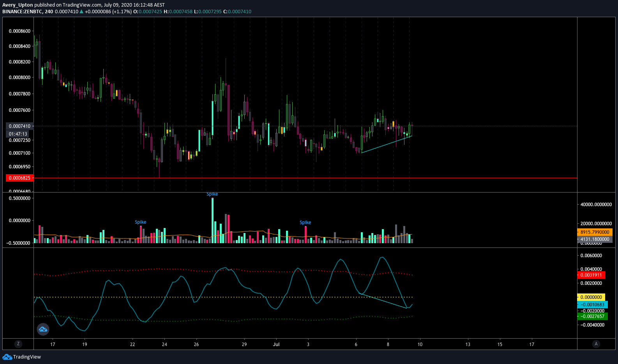Click the tallest volume bar's Spike label
Screen dimensions: 618x364
click(212, 194)
